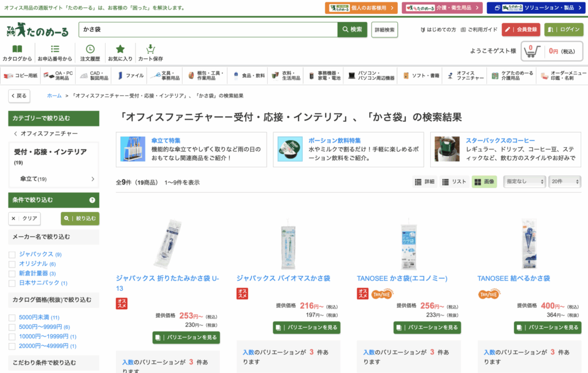Switch to image grid view
588x373 pixels.
tap(484, 182)
